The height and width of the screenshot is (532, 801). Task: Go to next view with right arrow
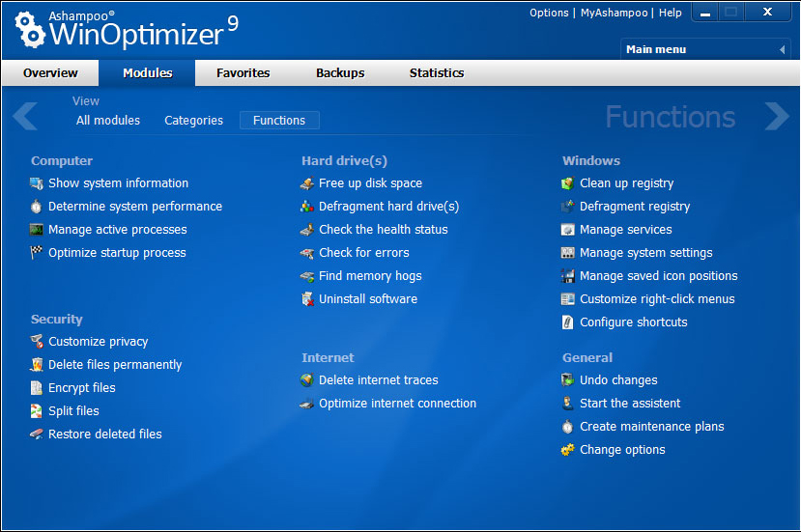click(776, 116)
